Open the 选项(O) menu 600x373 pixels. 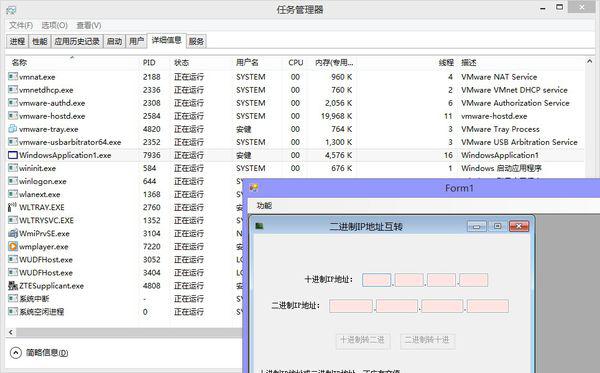click(54, 25)
